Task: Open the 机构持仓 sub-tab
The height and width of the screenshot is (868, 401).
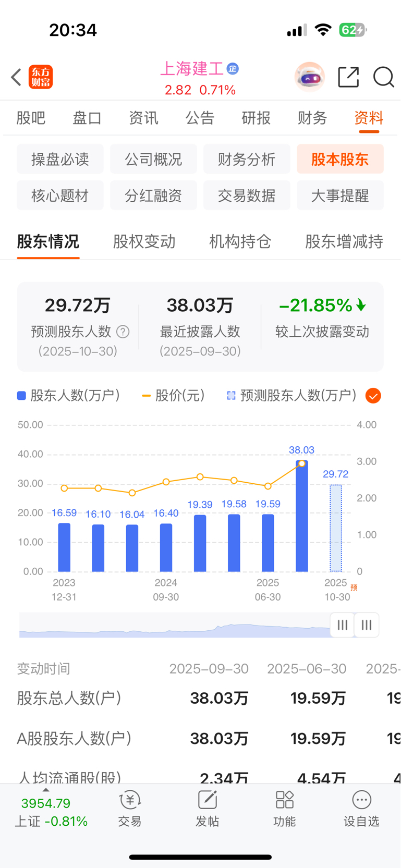Action: click(240, 241)
